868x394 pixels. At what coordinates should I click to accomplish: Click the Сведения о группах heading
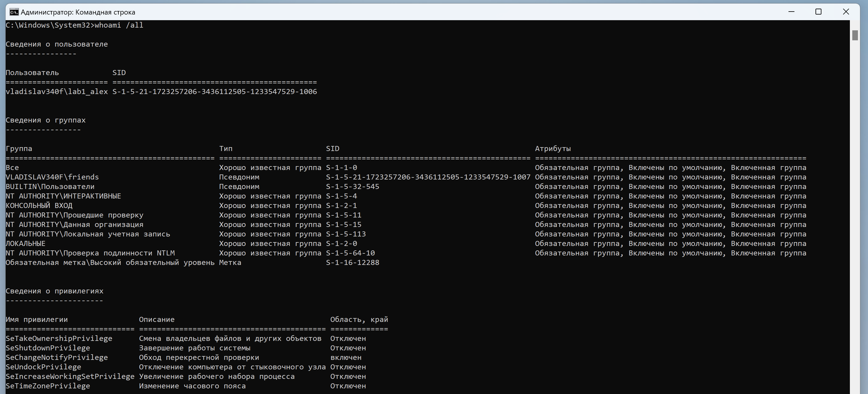pos(45,120)
